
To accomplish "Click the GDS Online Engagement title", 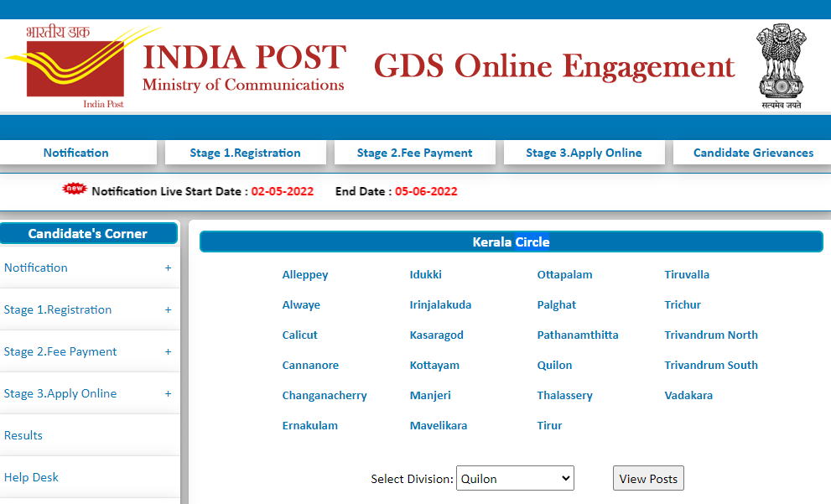I will 554,67.
